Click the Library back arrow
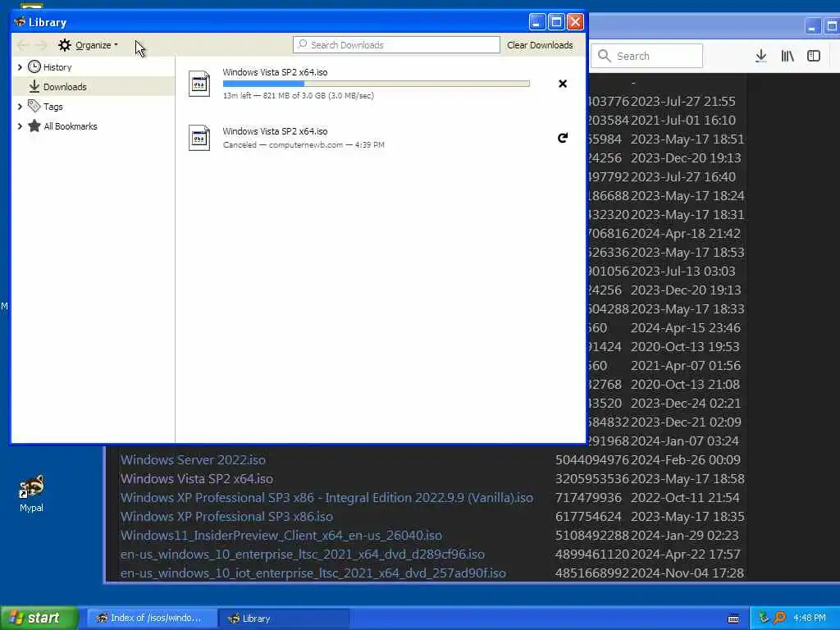840x630 pixels. click(22, 45)
